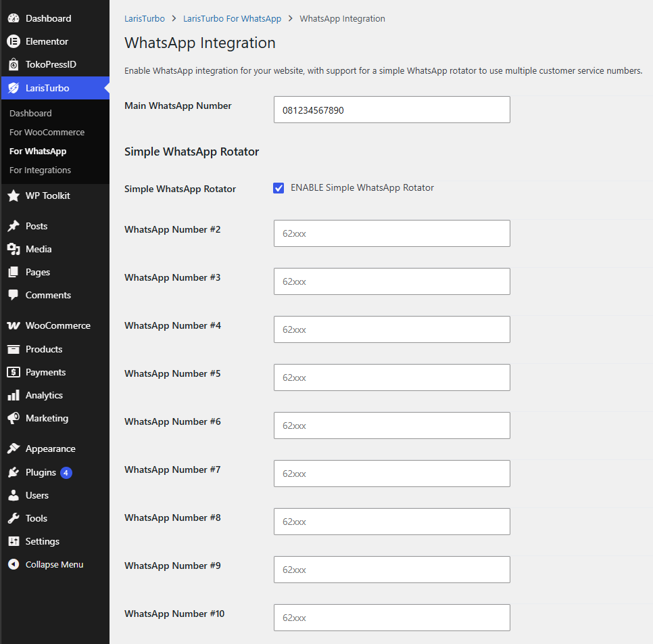This screenshot has height=644, width=653.
Task: Click WhatsApp Integration breadcrumb text
Action: 342,19
